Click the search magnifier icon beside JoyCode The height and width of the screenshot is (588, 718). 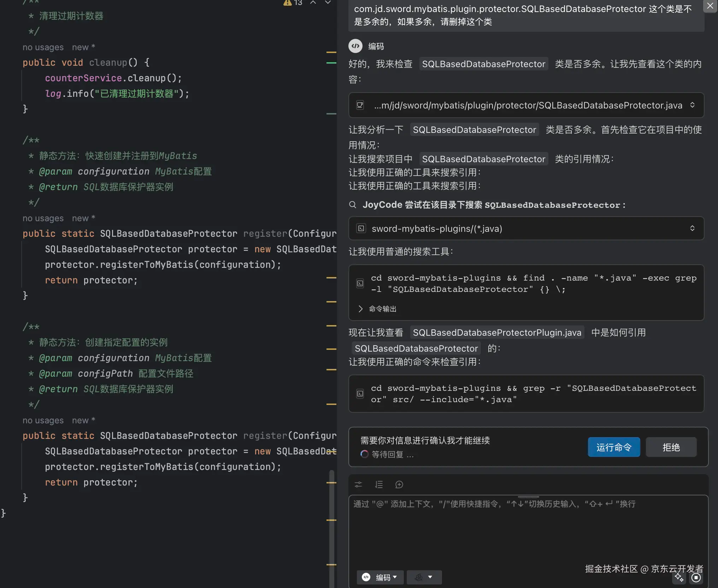tap(353, 205)
